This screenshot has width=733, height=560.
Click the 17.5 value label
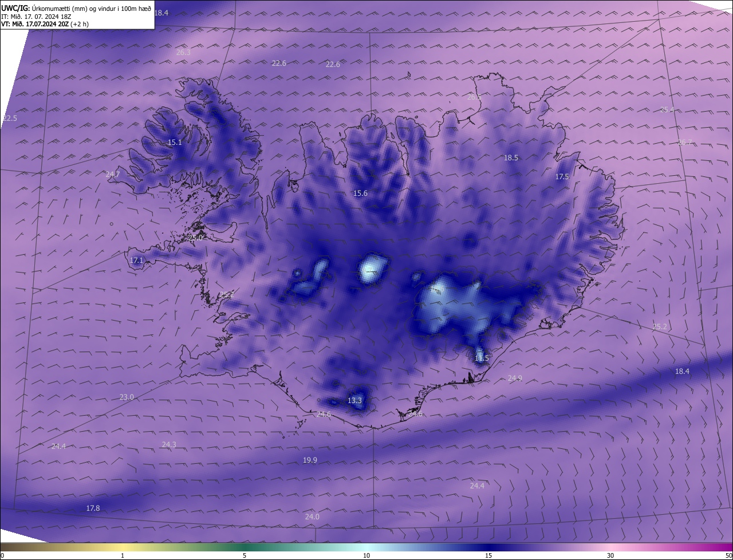pos(562,177)
